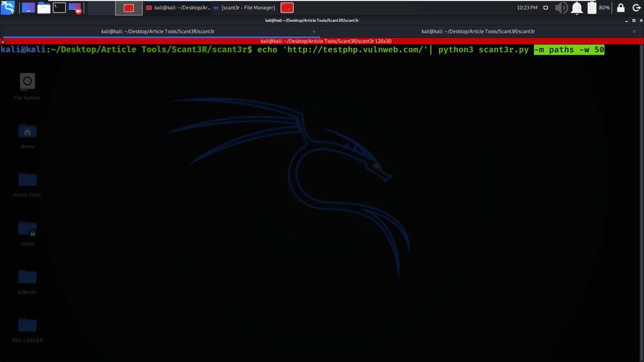The image size is (644, 362).
Task: Launch the terminal emulator from the panel
Action: pyautogui.click(x=59, y=8)
